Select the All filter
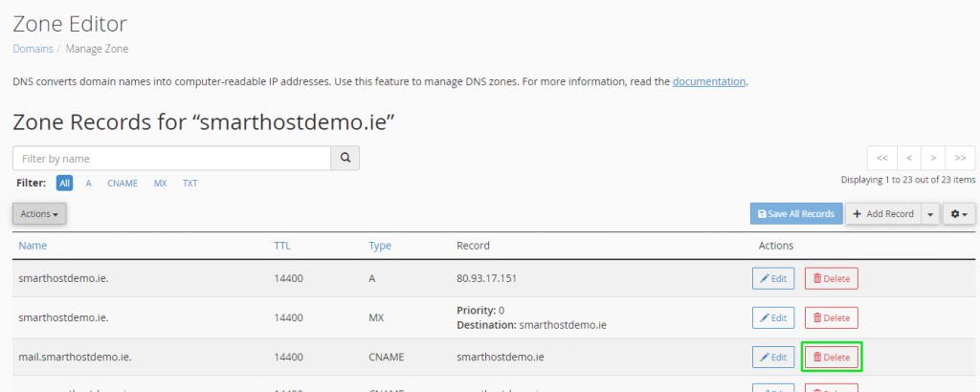 tap(64, 183)
